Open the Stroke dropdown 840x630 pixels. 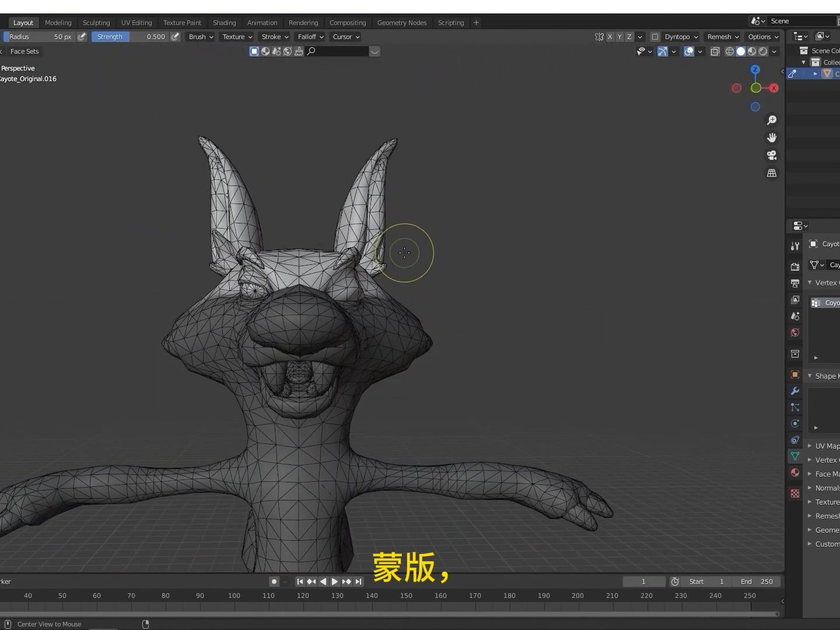(x=274, y=37)
